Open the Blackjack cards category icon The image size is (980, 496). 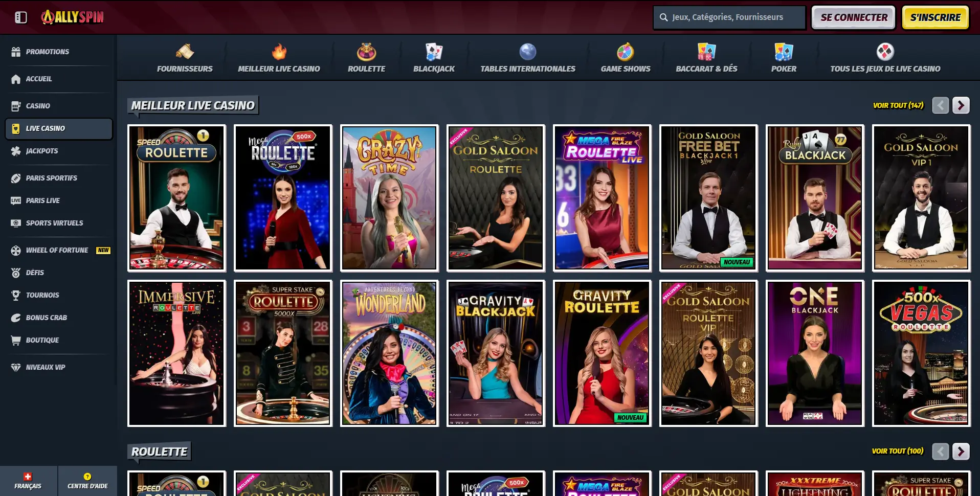(x=434, y=52)
